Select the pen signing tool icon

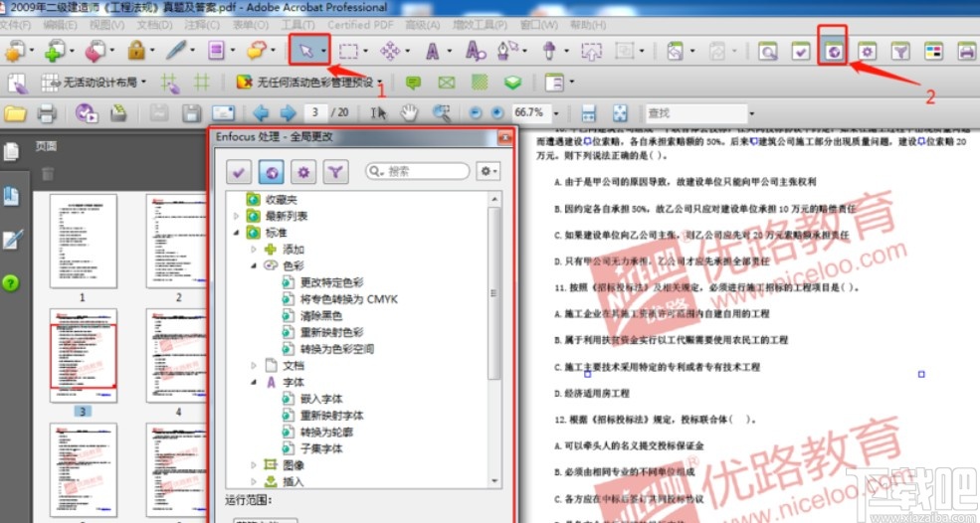click(177, 50)
